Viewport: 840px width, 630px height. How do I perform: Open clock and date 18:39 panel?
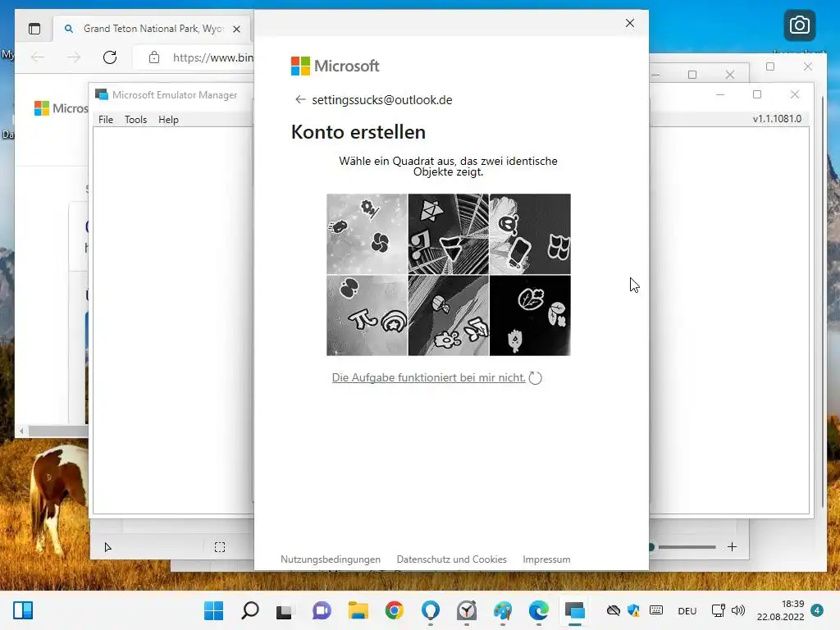[781, 610]
